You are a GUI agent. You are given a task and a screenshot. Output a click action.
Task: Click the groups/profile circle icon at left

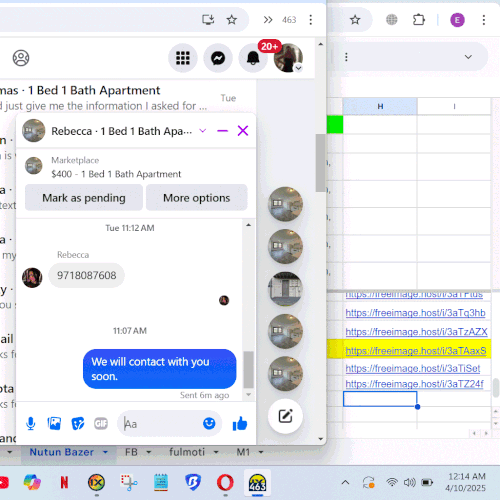(x=21, y=58)
